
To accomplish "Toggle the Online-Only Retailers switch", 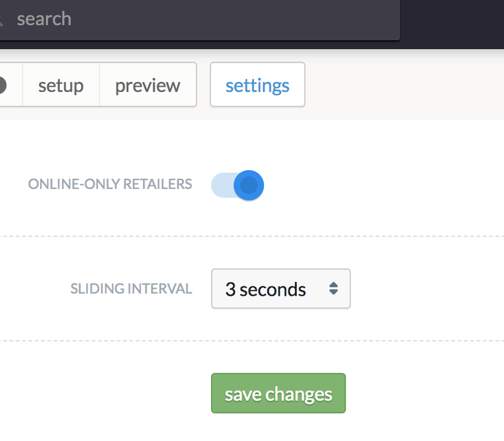I will [x=237, y=186].
